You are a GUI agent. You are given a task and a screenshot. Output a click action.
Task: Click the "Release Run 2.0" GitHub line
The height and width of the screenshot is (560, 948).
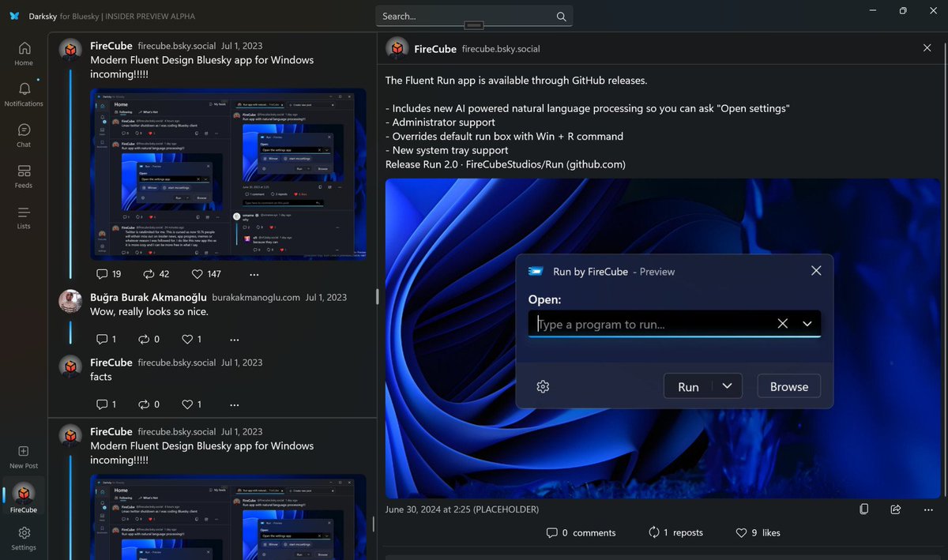506,164
